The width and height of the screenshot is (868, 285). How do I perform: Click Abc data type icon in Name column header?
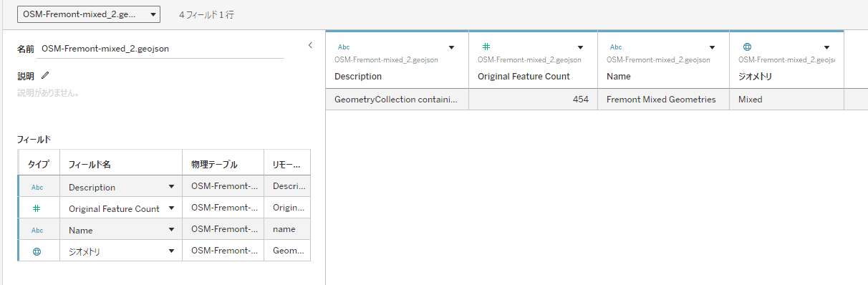point(615,47)
